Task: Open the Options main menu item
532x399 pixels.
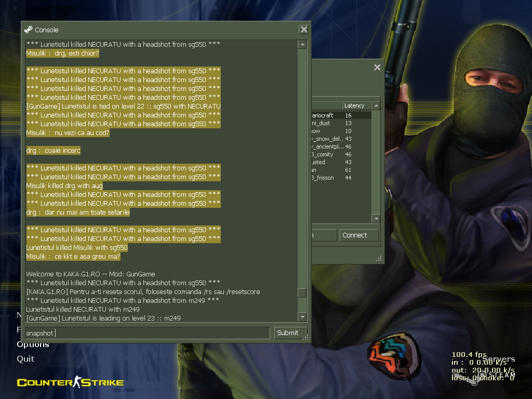Action: coord(33,344)
